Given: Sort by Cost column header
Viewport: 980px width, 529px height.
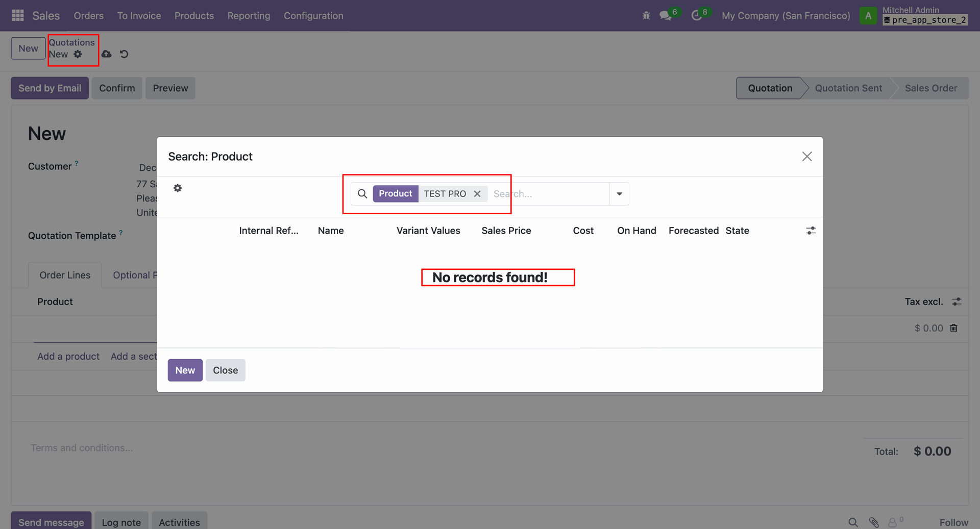Looking at the screenshot, I should point(583,231).
